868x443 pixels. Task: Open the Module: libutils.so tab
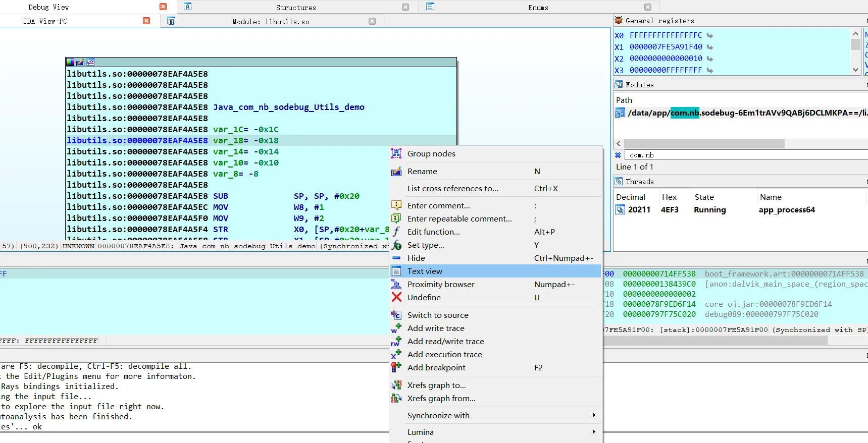(271, 22)
